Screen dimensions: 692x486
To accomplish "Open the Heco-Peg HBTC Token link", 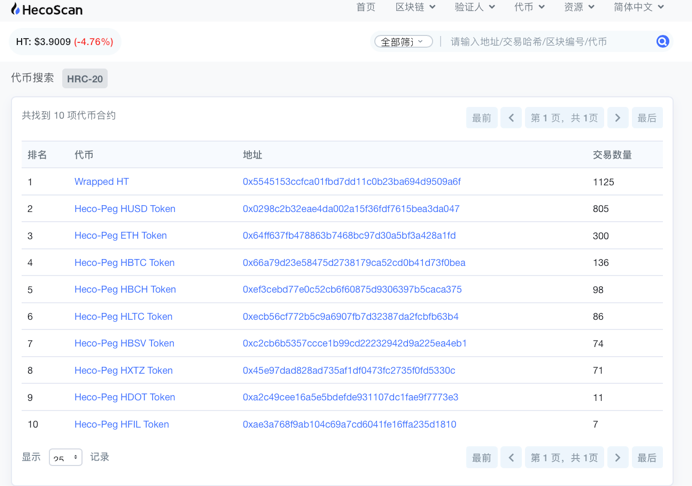I will pos(124,263).
